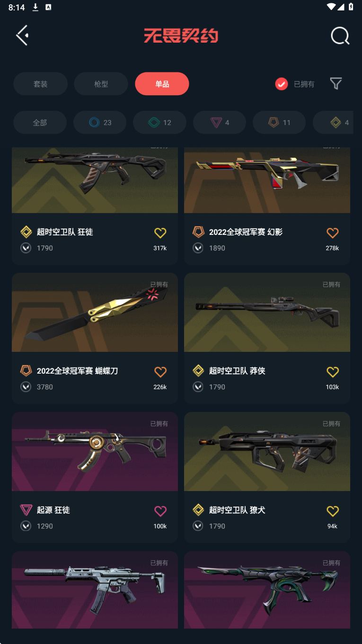The image size is (362, 644).
Task: Open search with magnifier icon
Action: [x=340, y=36]
